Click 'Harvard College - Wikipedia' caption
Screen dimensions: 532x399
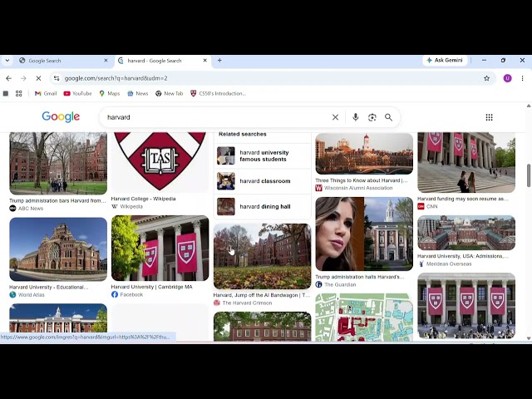143,199
